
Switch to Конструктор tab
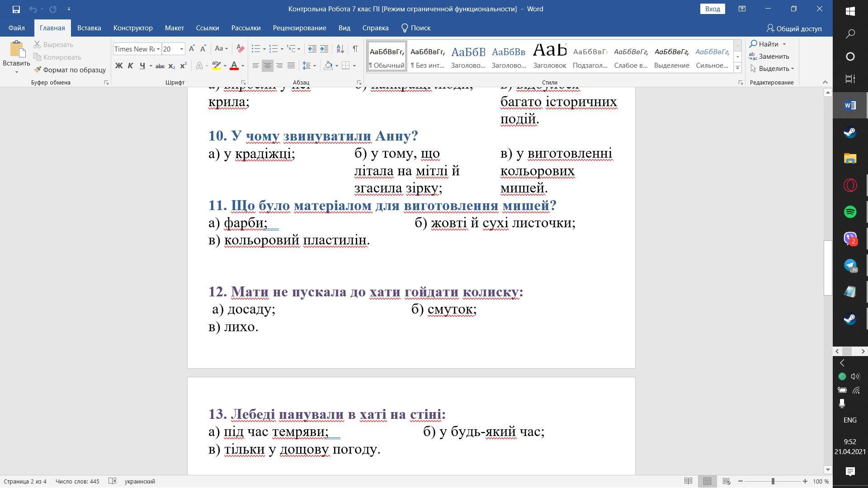click(x=133, y=28)
